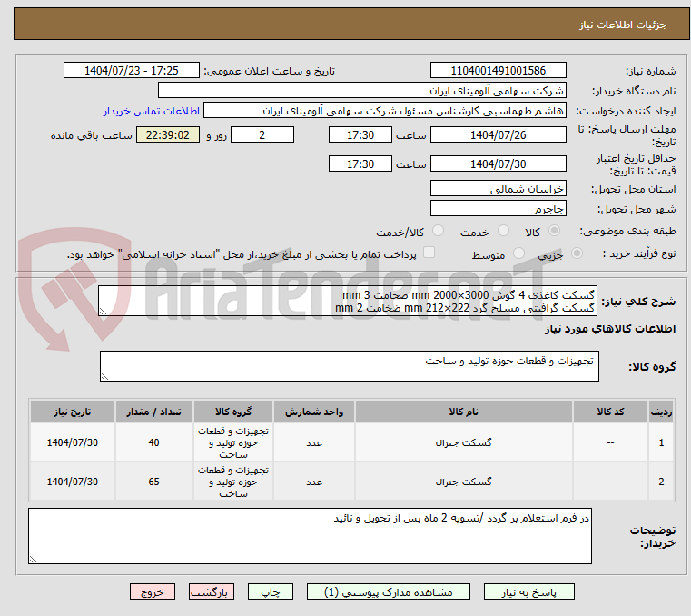This screenshot has width=691, height=616.
Task: Toggle the اسناد خزانه اسلامی payment checkbox
Action: coord(429,253)
